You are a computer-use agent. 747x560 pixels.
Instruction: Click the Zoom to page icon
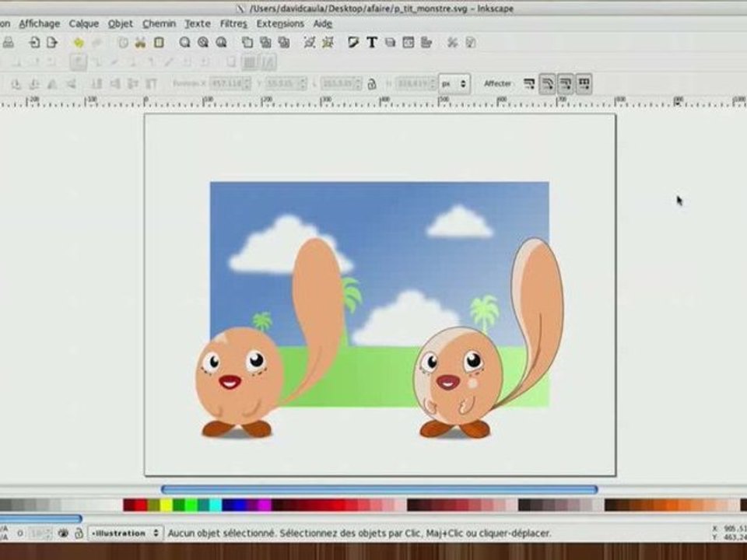221,43
